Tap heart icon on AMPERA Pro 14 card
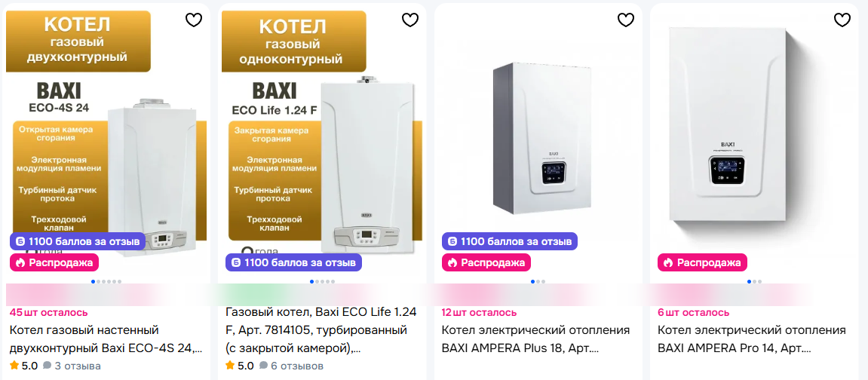 point(842,20)
